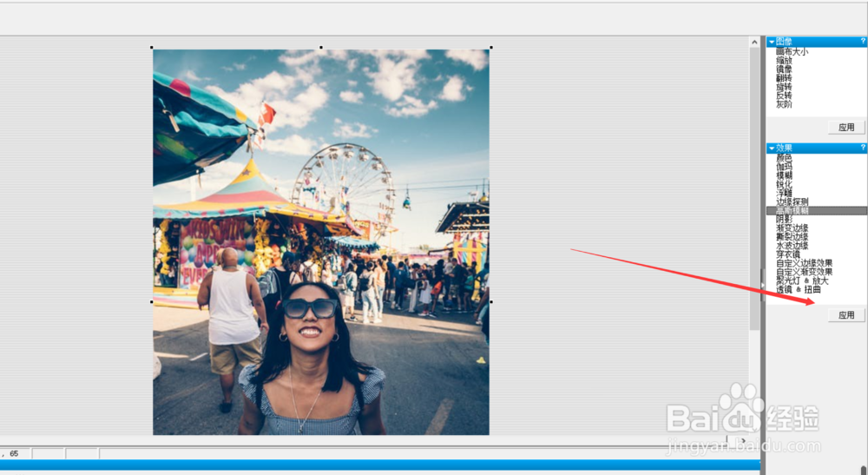
Task: Select 翻转 in the 图像 list
Action: click(x=784, y=78)
